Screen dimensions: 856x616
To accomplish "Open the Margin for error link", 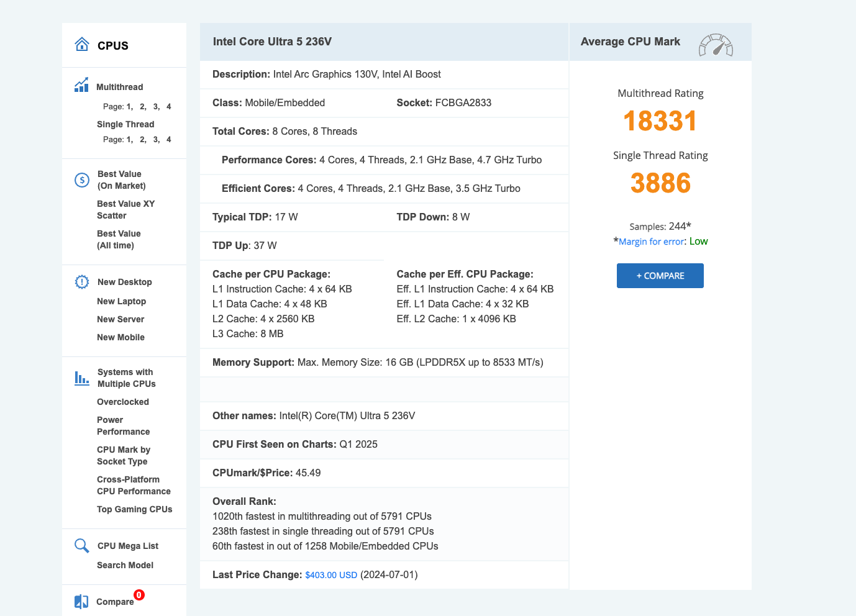I will pos(651,242).
